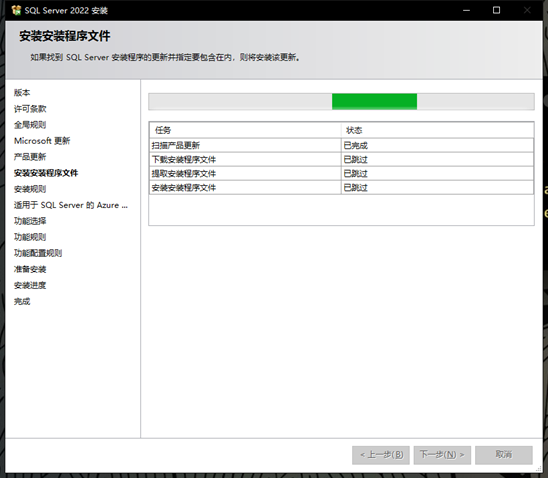548x478 pixels.
Task: Select the 功能配置规则 step in sidebar
Action: point(38,253)
